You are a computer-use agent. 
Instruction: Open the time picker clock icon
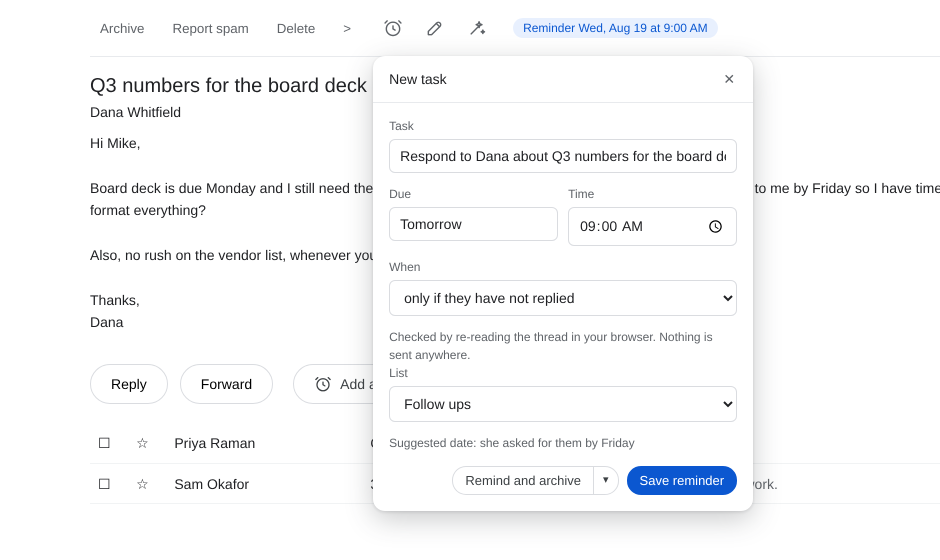[x=715, y=226]
